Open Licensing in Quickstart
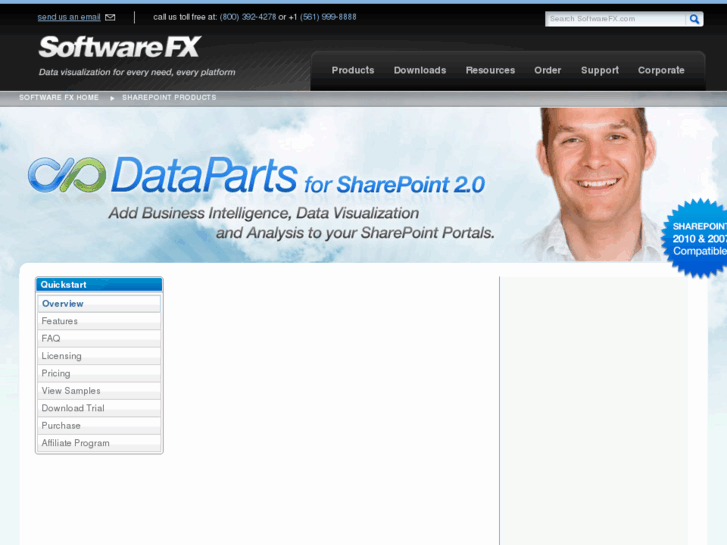 coord(99,356)
